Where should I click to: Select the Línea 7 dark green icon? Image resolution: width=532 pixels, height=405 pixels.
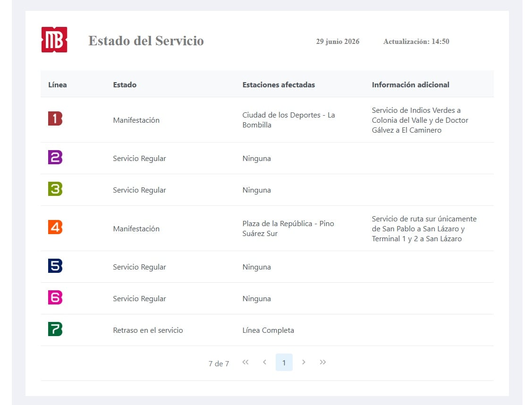click(x=55, y=329)
